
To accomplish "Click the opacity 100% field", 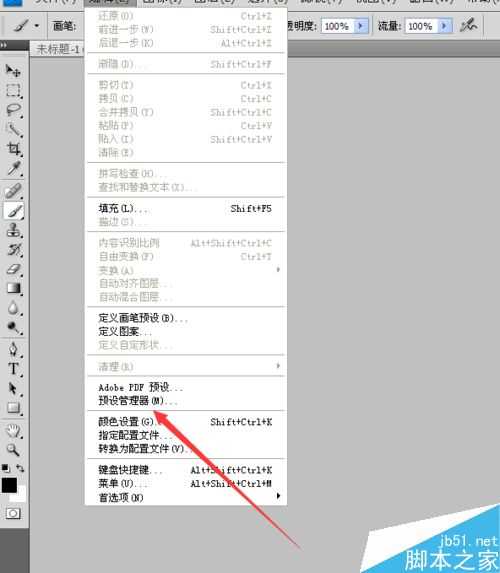I will pos(337,26).
